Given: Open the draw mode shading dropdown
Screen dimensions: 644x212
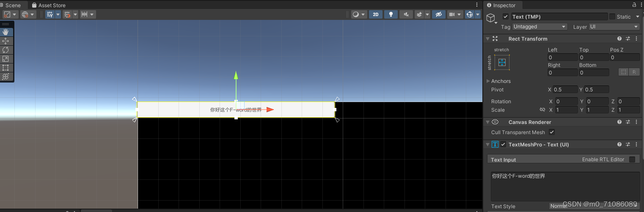Looking at the screenshot, I should pos(358,14).
